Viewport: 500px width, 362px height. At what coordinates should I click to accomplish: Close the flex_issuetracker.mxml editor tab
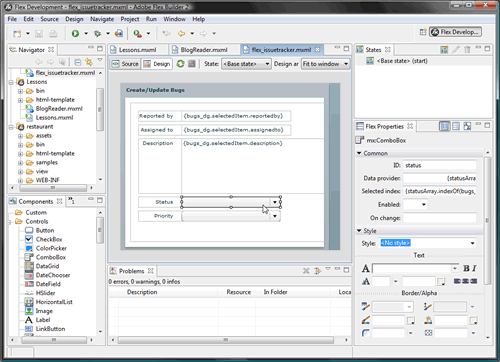click(x=318, y=49)
